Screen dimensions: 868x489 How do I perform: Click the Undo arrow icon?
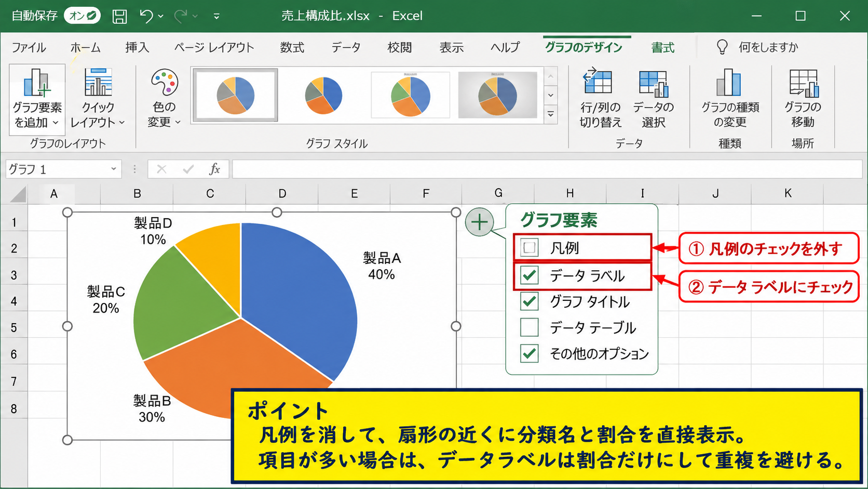tap(146, 16)
